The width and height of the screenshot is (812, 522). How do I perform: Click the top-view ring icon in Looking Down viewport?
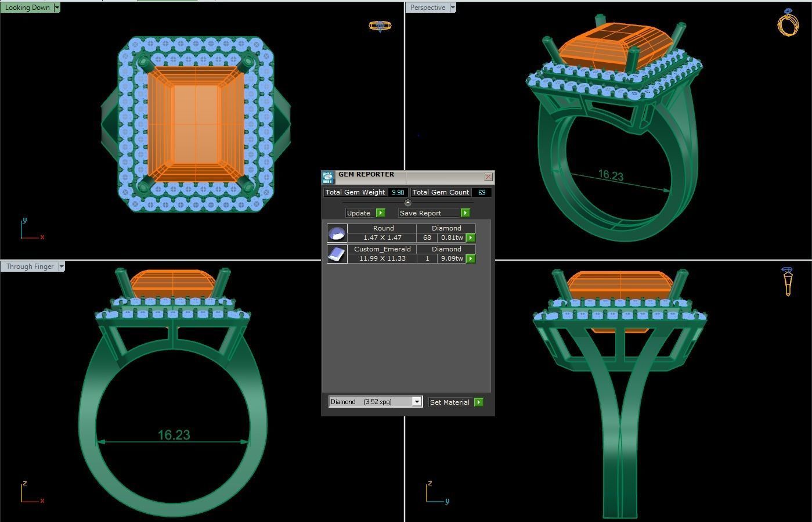pyautogui.click(x=380, y=26)
